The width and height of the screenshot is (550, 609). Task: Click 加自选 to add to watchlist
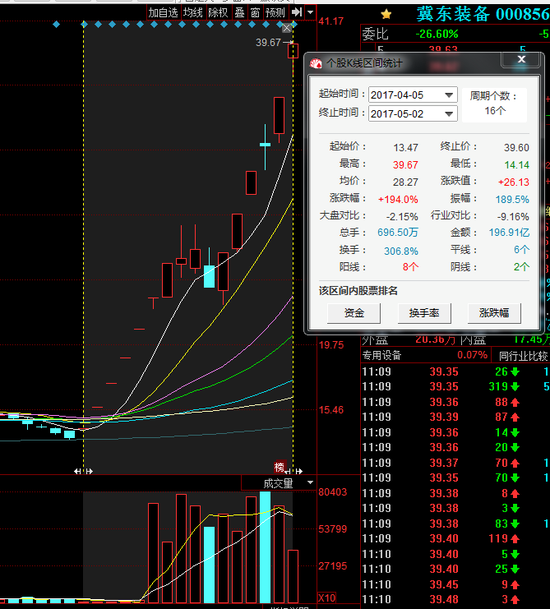[x=163, y=12]
